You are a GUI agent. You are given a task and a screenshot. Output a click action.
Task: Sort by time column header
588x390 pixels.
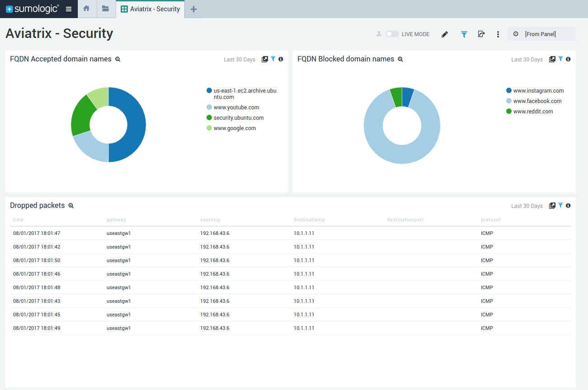(18, 220)
